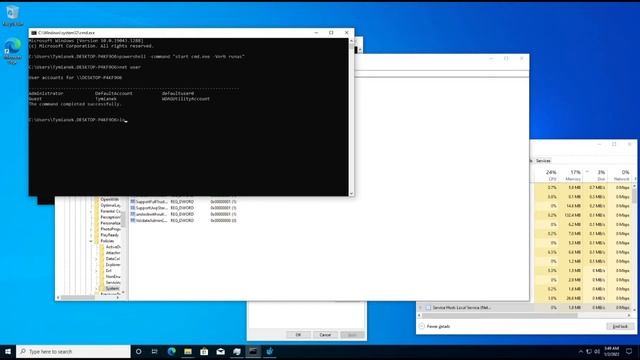Sort Task Manager by Network column
This screenshot has width=640, height=360.
tap(620, 176)
